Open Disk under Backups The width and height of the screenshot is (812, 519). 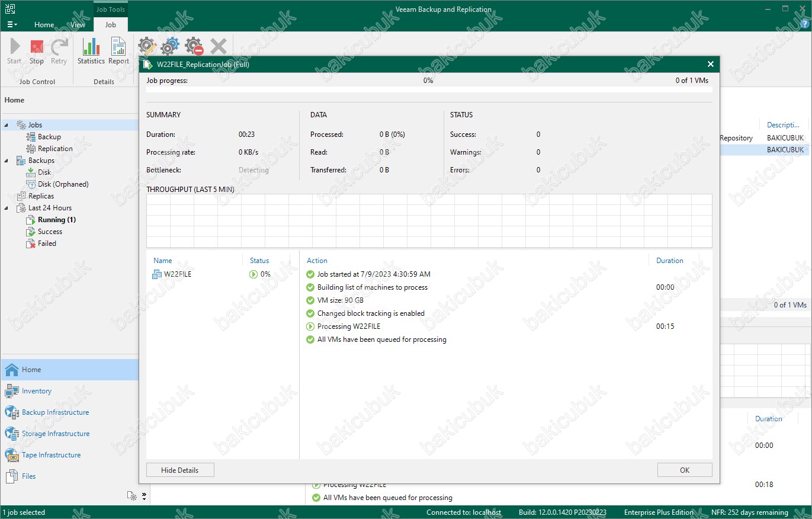click(44, 172)
